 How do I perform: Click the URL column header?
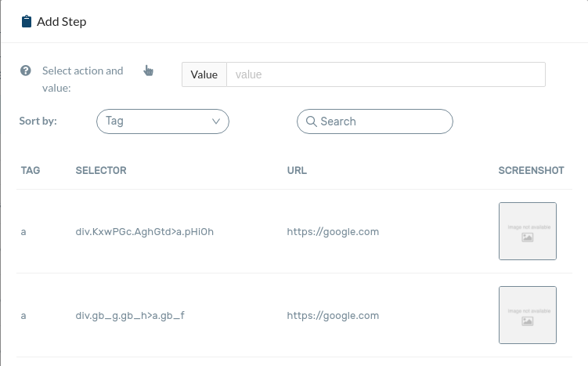point(297,170)
